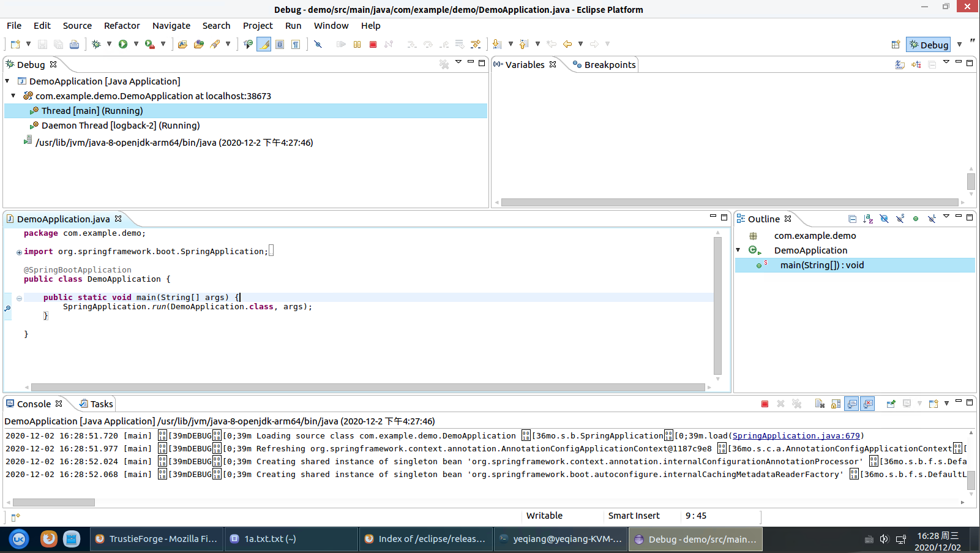Toggle Show Whitespace Characters icon
Screen dimensions: 980x553
click(296, 44)
